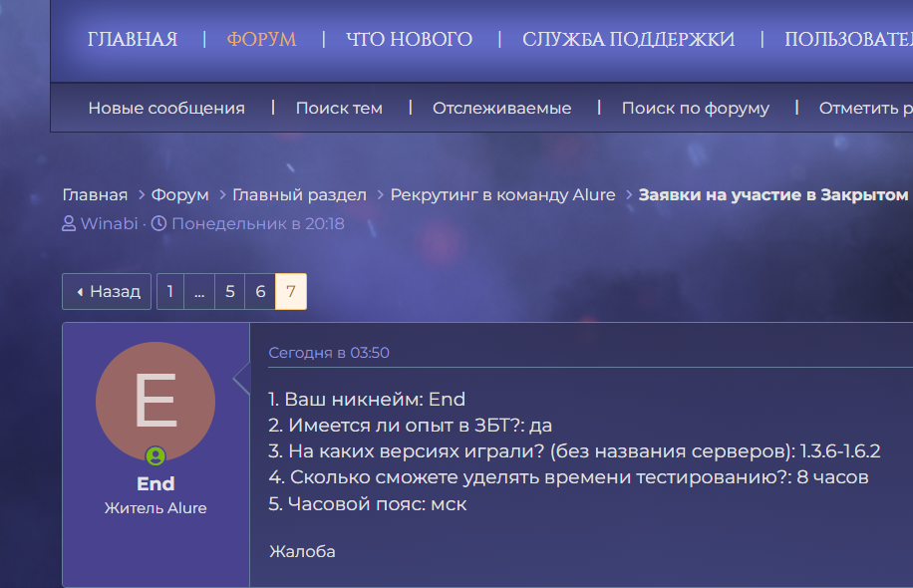The width and height of the screenshot is (913, 588).
Task: Open Поиск тем link
Action: point(339,108)
